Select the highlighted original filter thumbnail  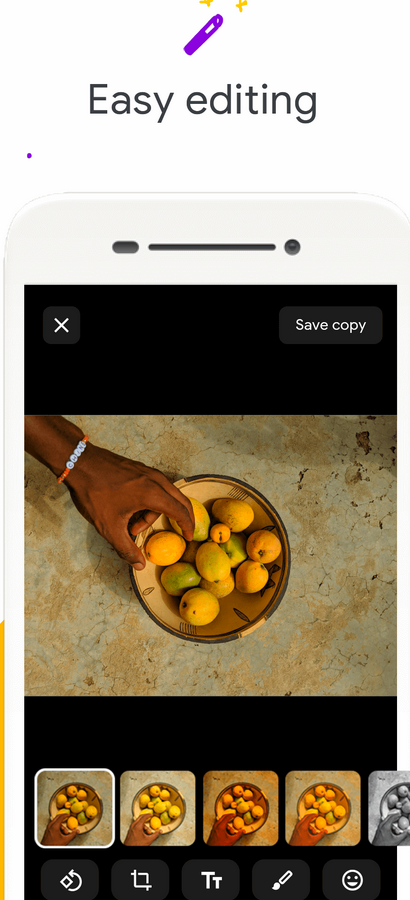coord(75,808)
